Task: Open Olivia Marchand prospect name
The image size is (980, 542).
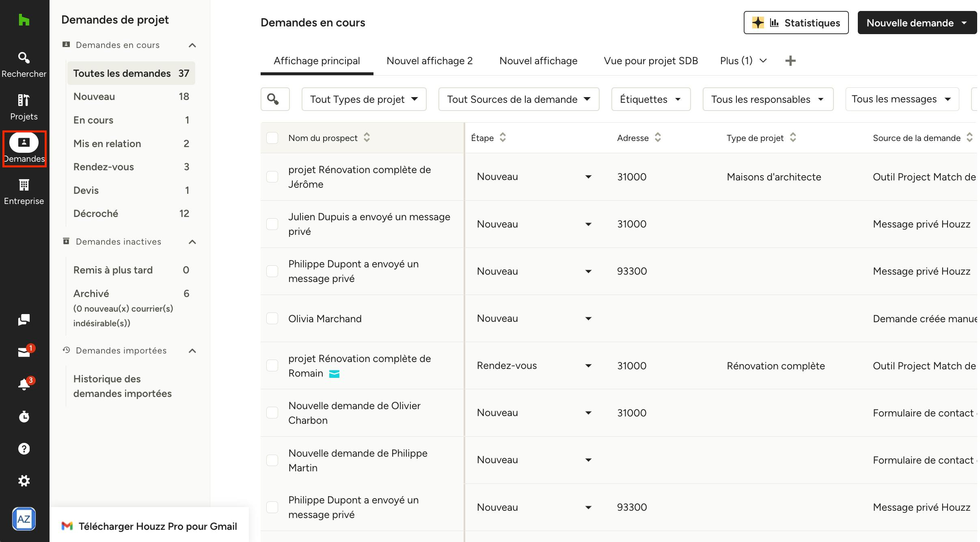Action: coord(325,319)
